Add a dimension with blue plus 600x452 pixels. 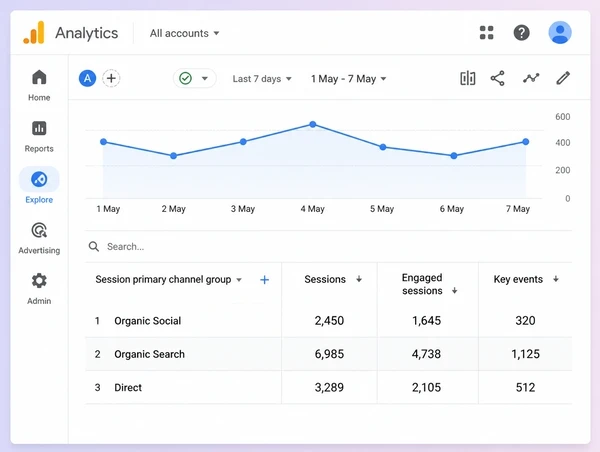[x=264, y=280]
